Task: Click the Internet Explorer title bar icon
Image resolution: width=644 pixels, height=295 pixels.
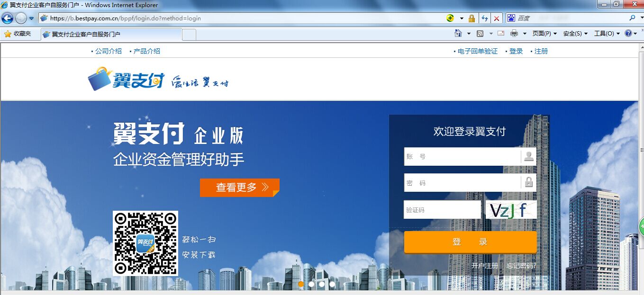Action: tap(5, 5)
